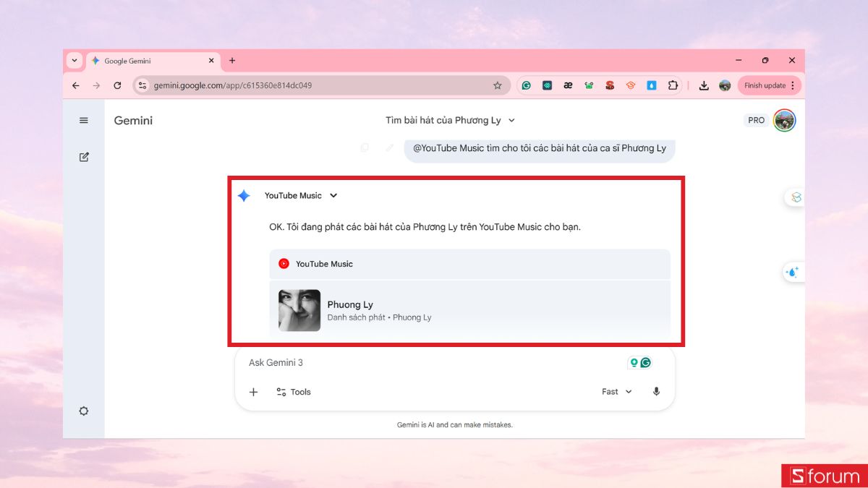The height and width of the screenshot is (488, 868).
Task: Focus the Ask Gemini 3 input field
Action: (x=434, y=363)
